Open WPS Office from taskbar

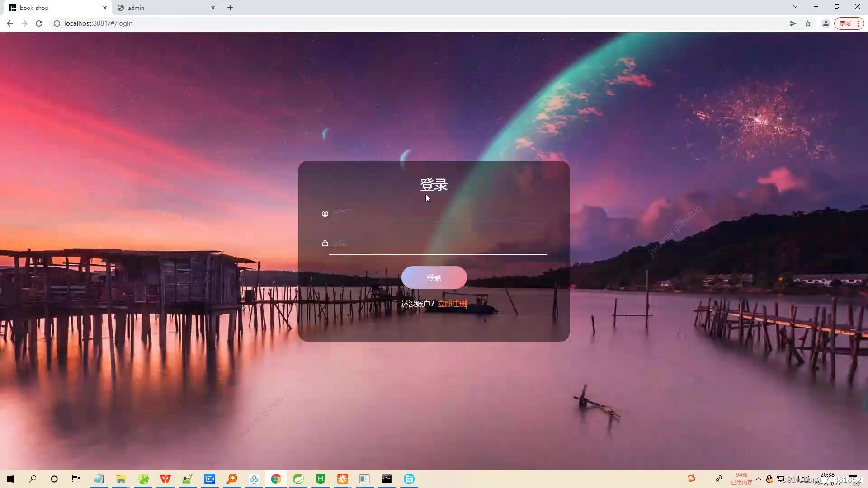(x=165, y=479)
